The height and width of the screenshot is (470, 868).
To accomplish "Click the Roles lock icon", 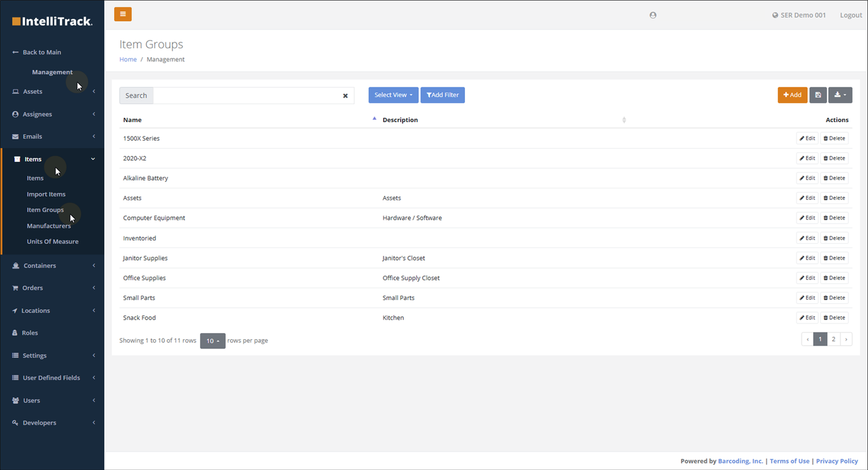I will coord(15,333).
